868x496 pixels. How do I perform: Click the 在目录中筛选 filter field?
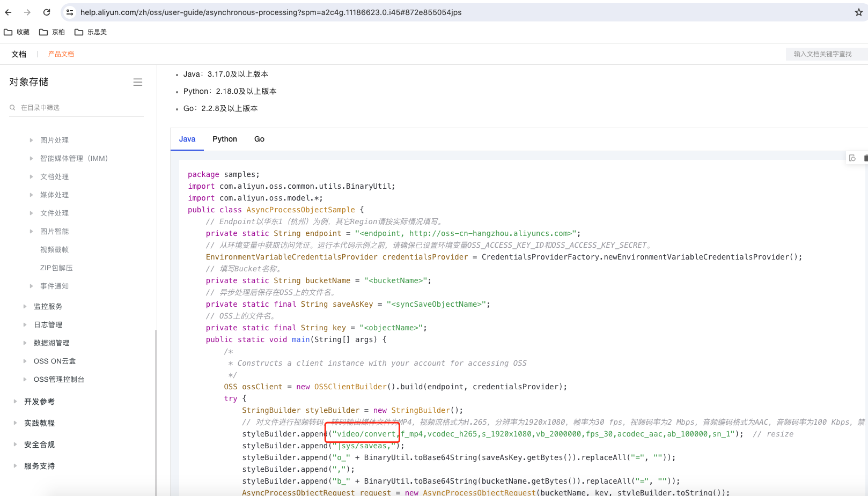(x=77, y=108)
